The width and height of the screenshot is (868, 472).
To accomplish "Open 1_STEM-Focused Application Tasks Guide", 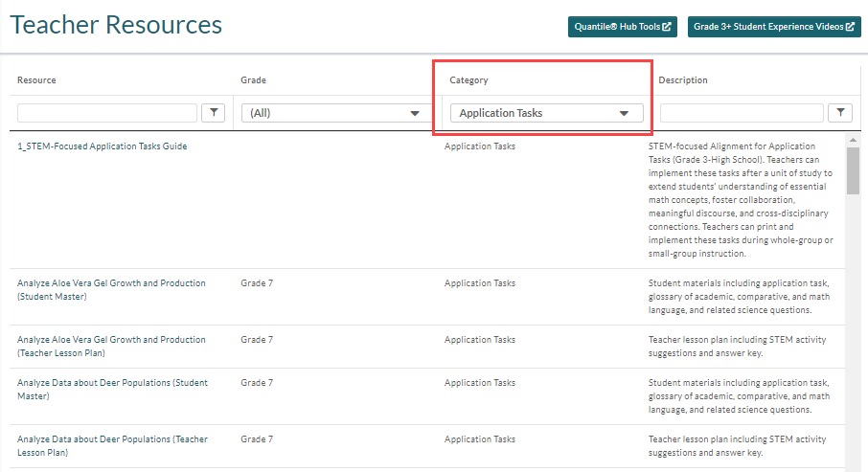I will [102, 146].
